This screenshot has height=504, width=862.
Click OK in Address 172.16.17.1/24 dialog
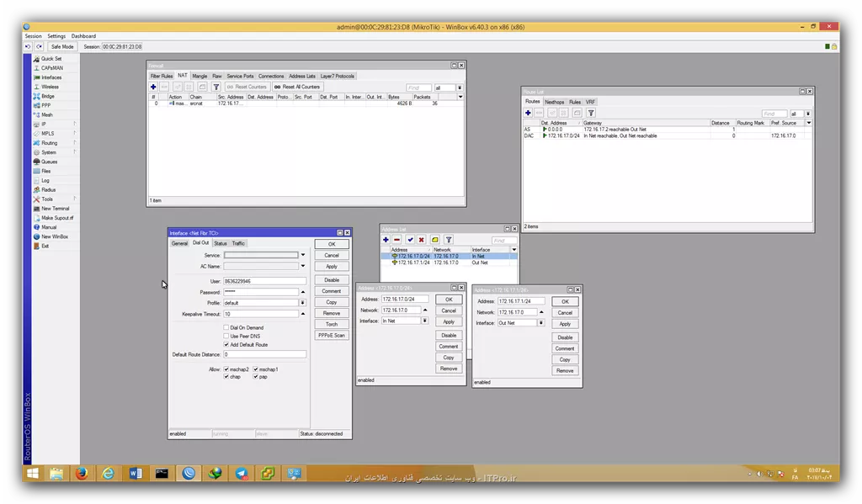pyautogui.click(x=565, y=301)
